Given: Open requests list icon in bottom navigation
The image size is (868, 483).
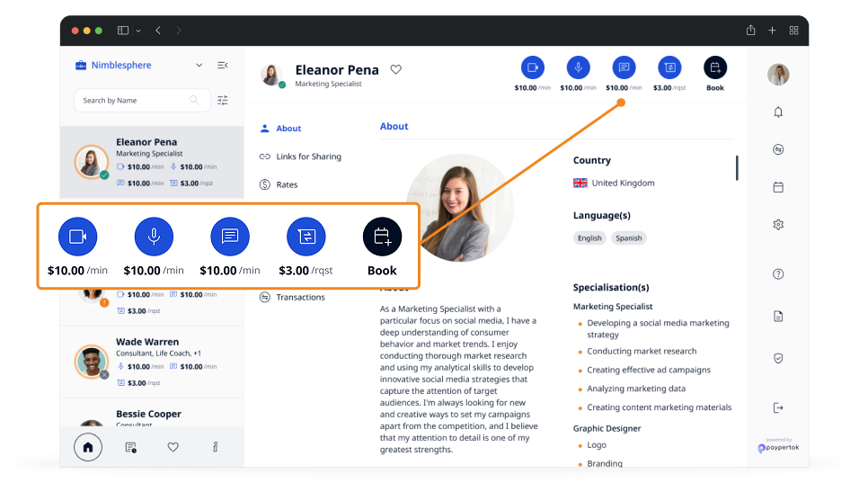Looking at the screenshot, I should pyautogui.click(x=130, y=447).
